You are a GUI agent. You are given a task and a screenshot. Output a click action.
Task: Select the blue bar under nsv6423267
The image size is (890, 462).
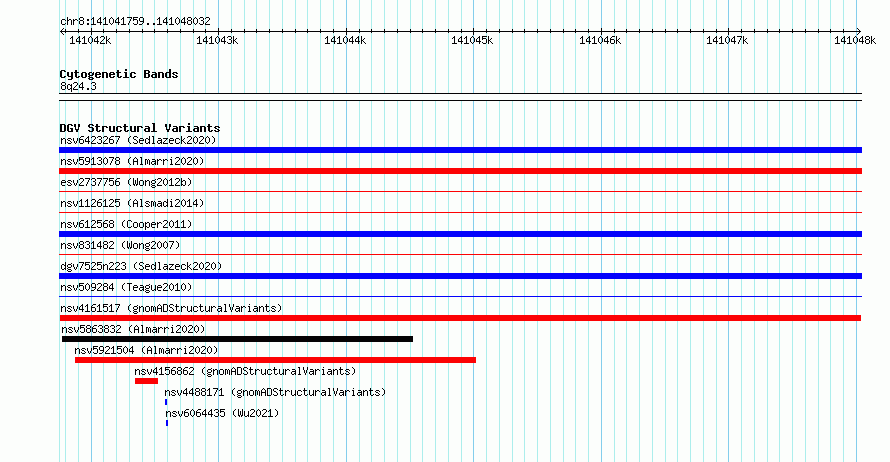460,150
